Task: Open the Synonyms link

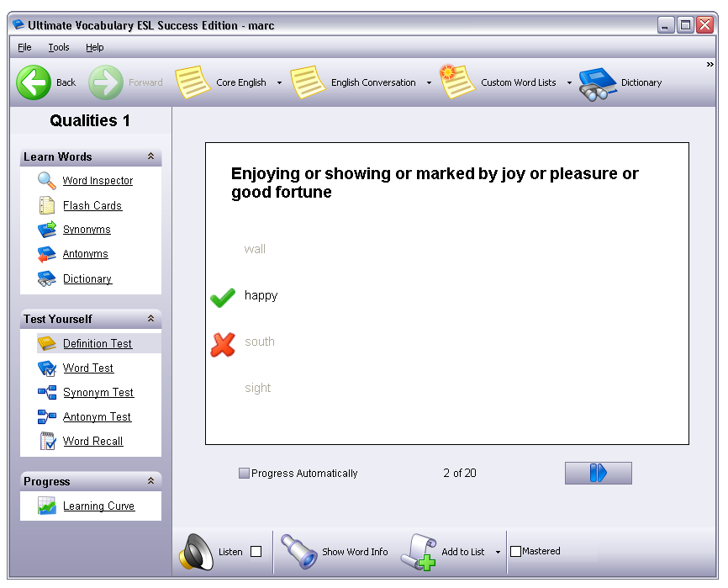Action: coord(87,230)
